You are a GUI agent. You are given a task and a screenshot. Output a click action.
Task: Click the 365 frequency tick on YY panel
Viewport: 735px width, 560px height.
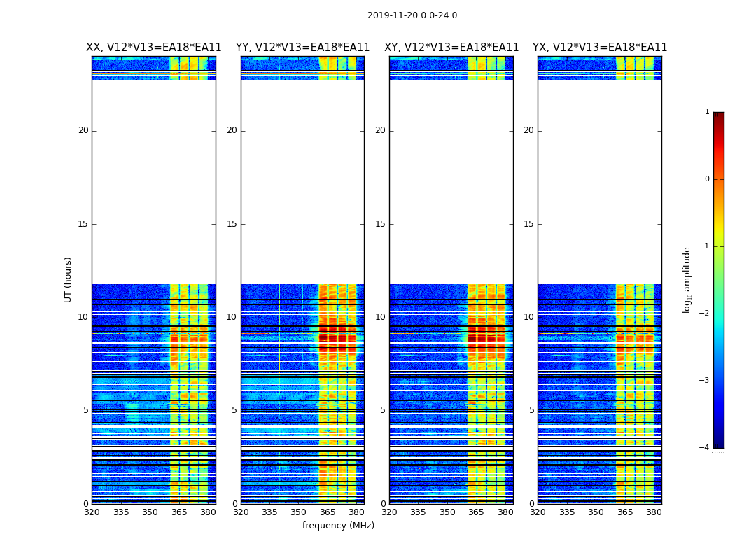pyautogui.click(x=328, y=512)
